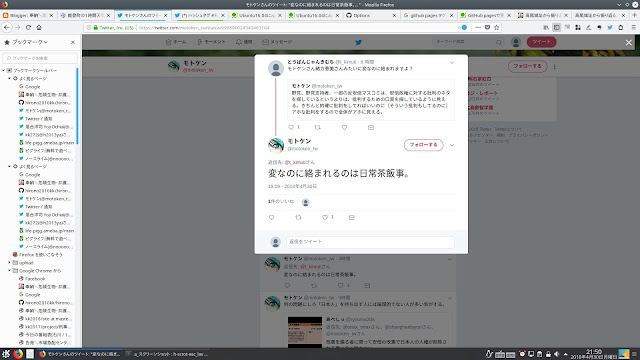Toggle the sidebar toolbar button
The height and width of the screenshot is (360, 640).
[x=556, y=27]
